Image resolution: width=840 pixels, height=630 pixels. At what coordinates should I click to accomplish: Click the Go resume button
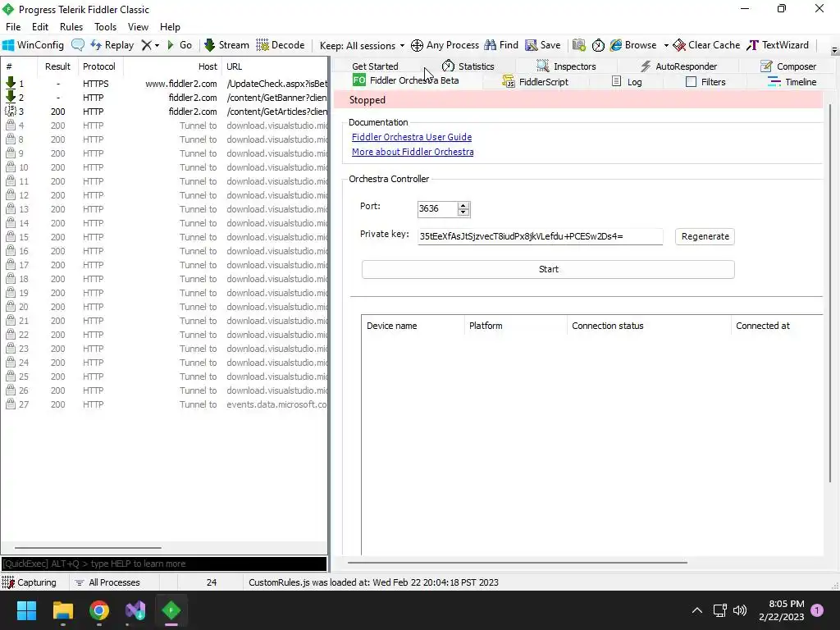180,45
